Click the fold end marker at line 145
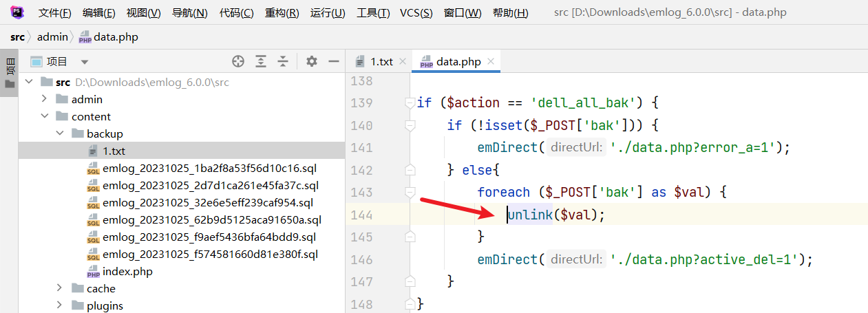The width and height of the screenshot is (868, 313). [x=410, y=237]
